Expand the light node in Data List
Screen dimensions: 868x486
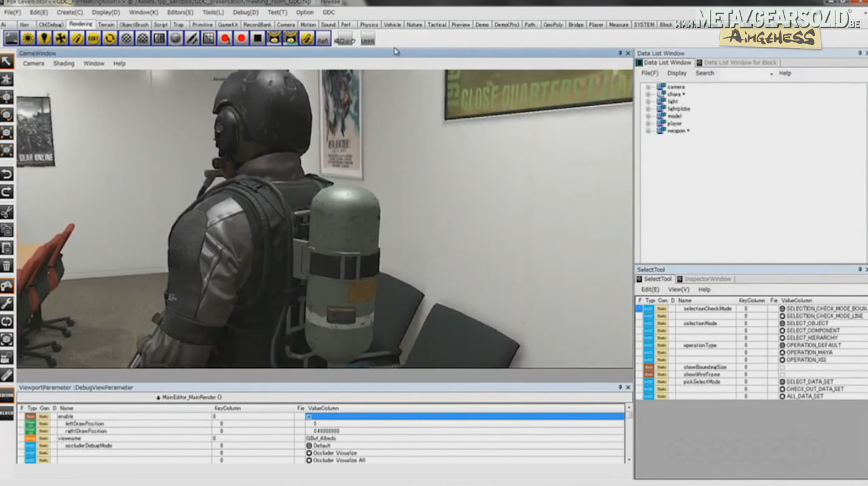pyautogui.click(x=648, y=101)
